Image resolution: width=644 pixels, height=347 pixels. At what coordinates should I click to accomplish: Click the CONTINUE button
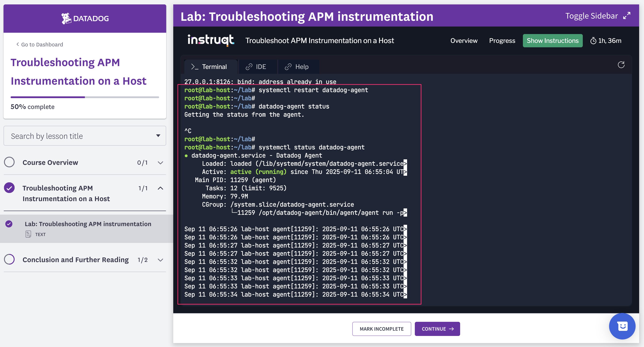pyautogui.click(x=437, y=329)
